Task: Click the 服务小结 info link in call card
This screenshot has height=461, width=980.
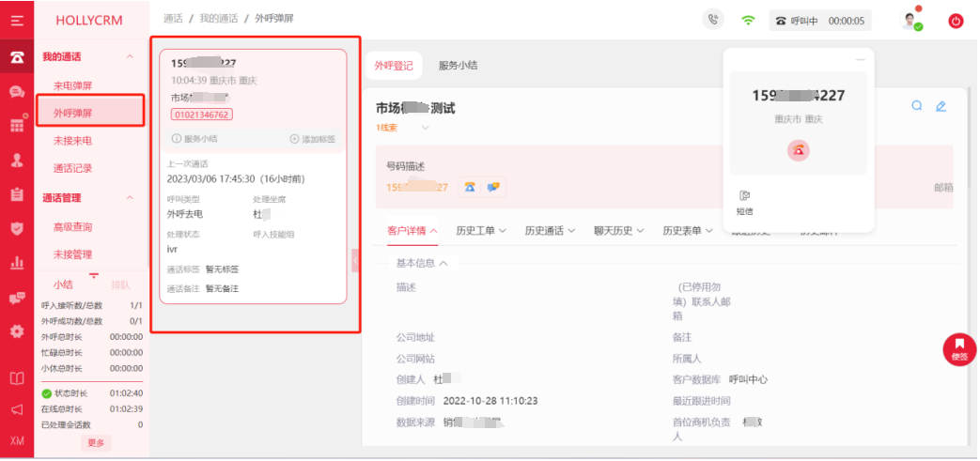Action: pos(194,139)
